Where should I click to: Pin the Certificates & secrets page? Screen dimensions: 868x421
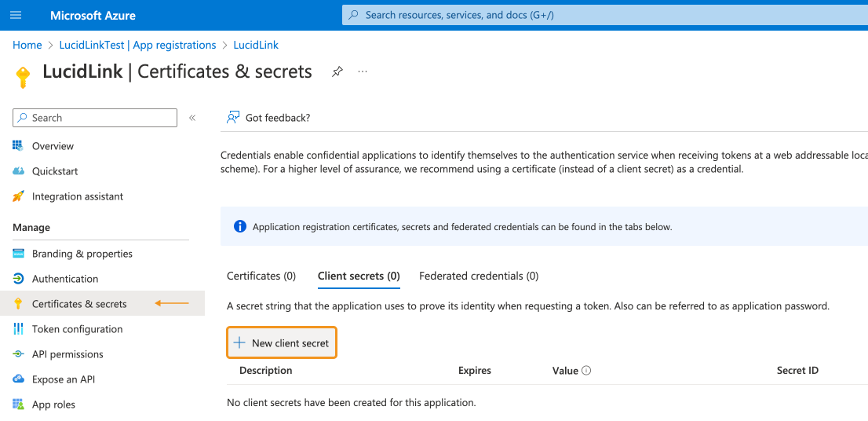337,71
